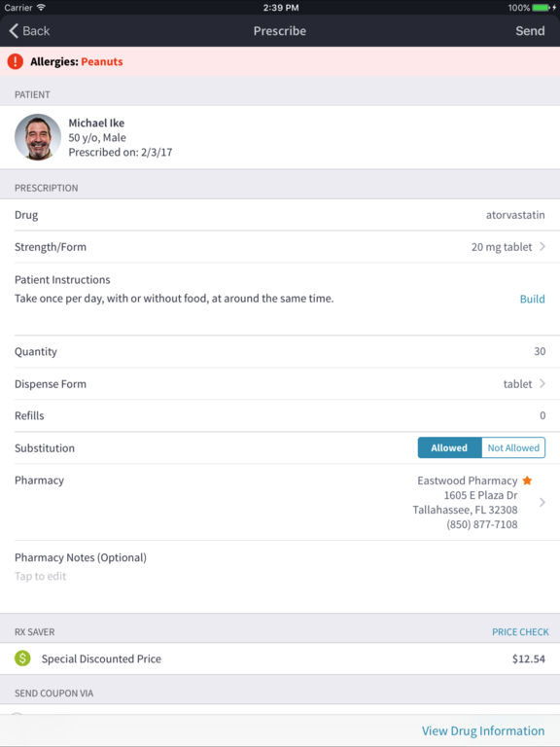The width and height of the screenshot is (560, 747).
Task: Go Back from Prescribe screen
Action: click(29, 31)
